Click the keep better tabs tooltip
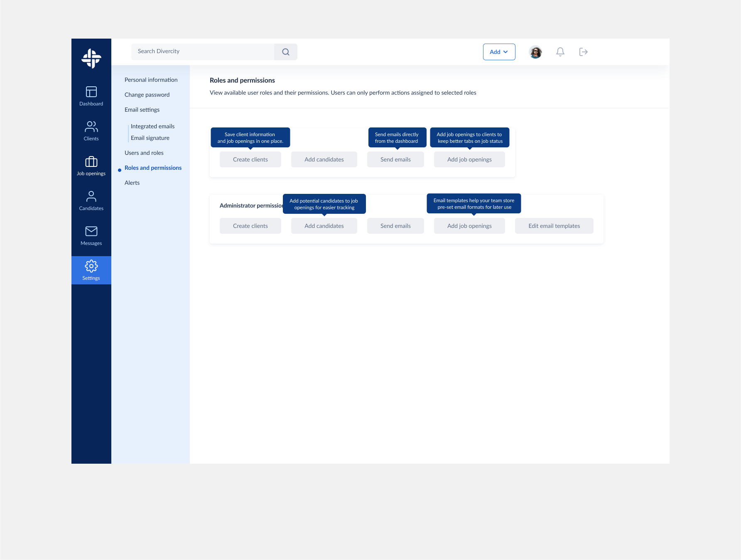The image size is (741, 560). [470, 137]
